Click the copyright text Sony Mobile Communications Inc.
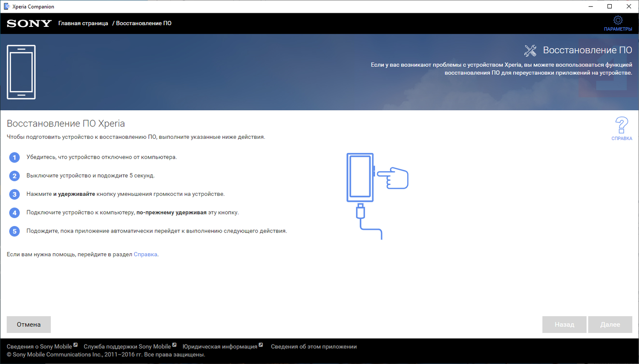Image resolution: width=639 pixels, height=364 pixels. [x=106, y=355]
